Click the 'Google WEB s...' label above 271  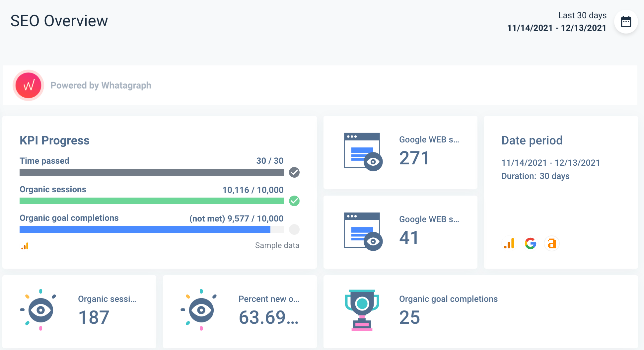pos(429,139)
